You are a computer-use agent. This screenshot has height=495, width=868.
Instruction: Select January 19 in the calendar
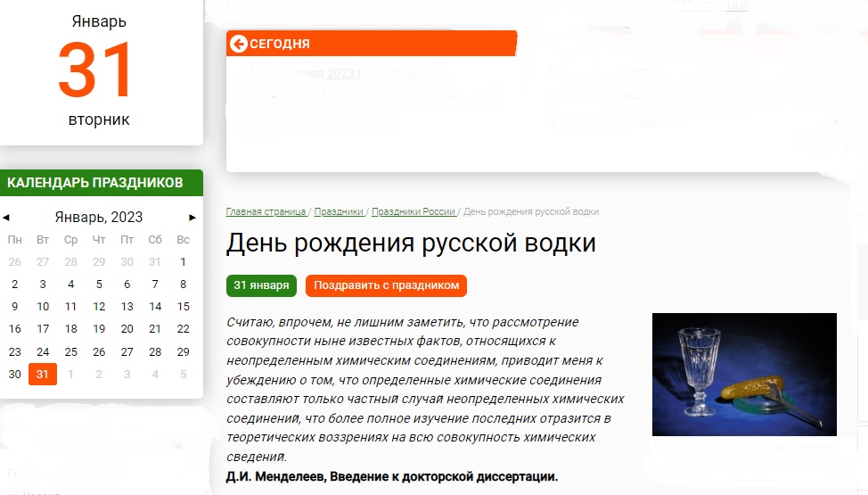99,329
